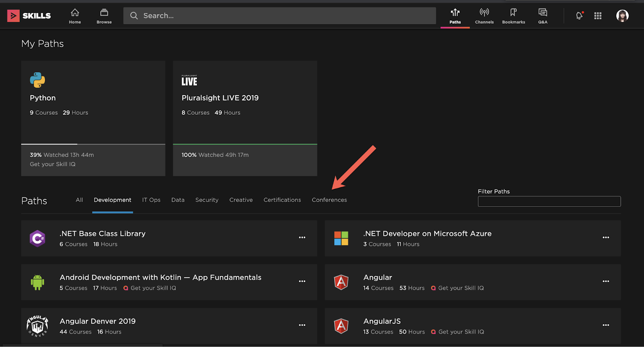Image resolution: width=644 pixels, height=347 pixels.
Task: Click in the Filter Paths input field
Action: click(x=549, y=201)
